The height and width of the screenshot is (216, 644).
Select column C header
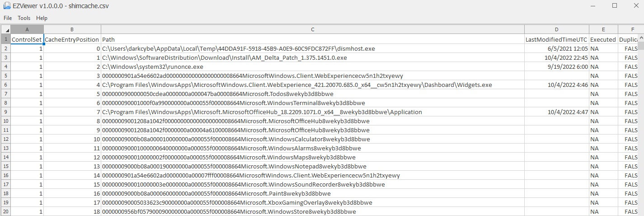pyautogui.click(x=312, y=29)
